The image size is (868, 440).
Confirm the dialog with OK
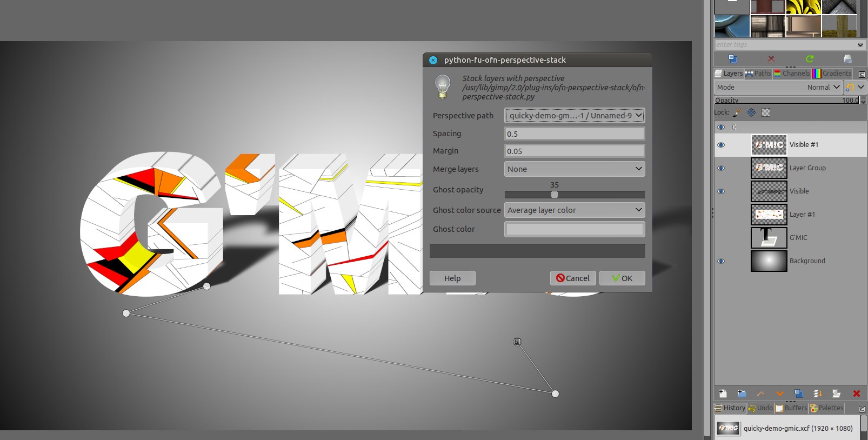tap(622, 278)
